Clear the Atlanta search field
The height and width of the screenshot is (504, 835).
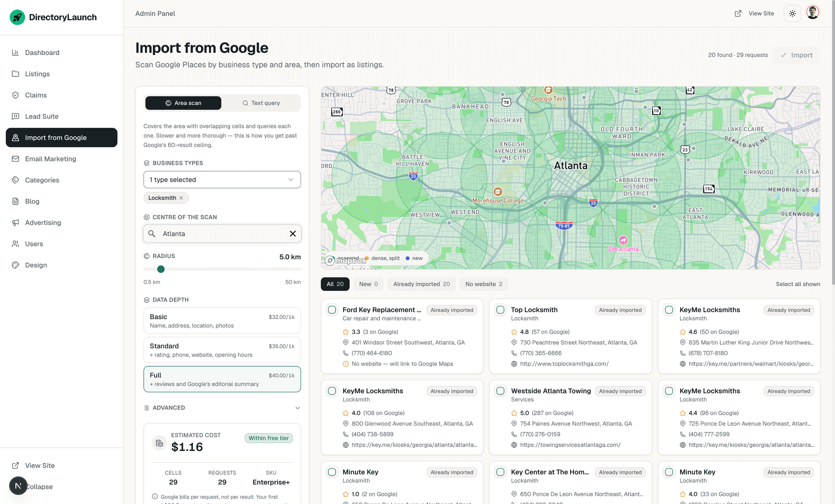click(293, 234)
